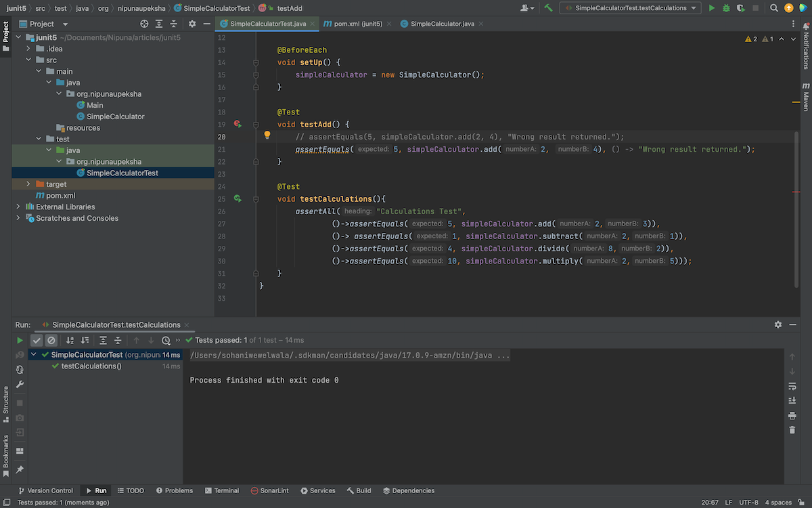812x508 pixels.
Task: Open test history clock icon in Run toolbar
Action: click(166, 341)
